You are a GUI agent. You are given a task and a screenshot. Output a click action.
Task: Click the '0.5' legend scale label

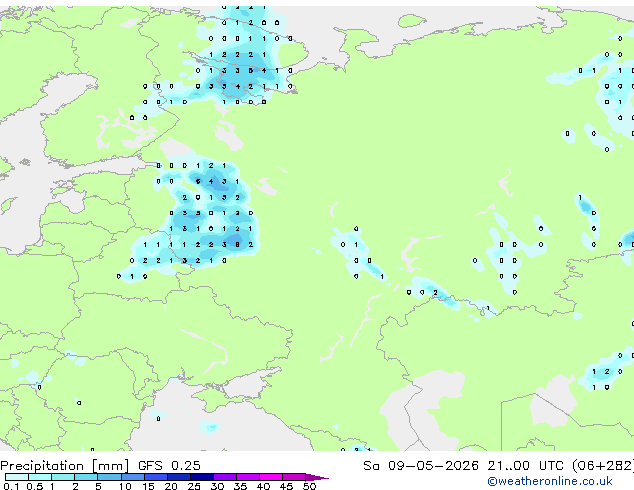35,486
